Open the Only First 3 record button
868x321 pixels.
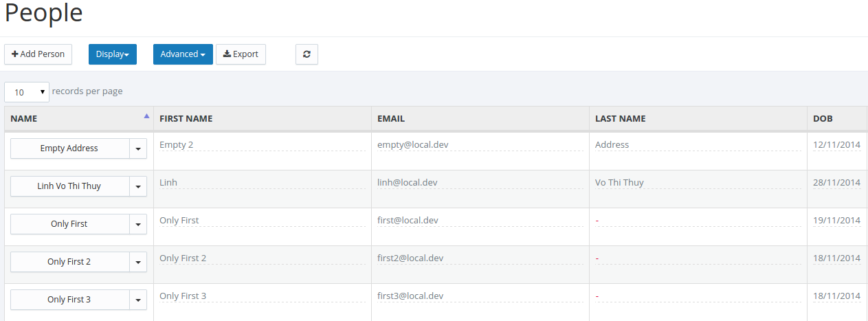[69, 300]
